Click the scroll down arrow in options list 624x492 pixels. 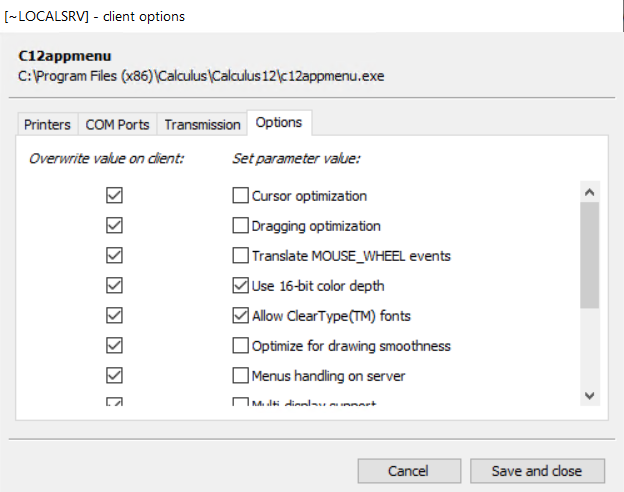point(589,395)
